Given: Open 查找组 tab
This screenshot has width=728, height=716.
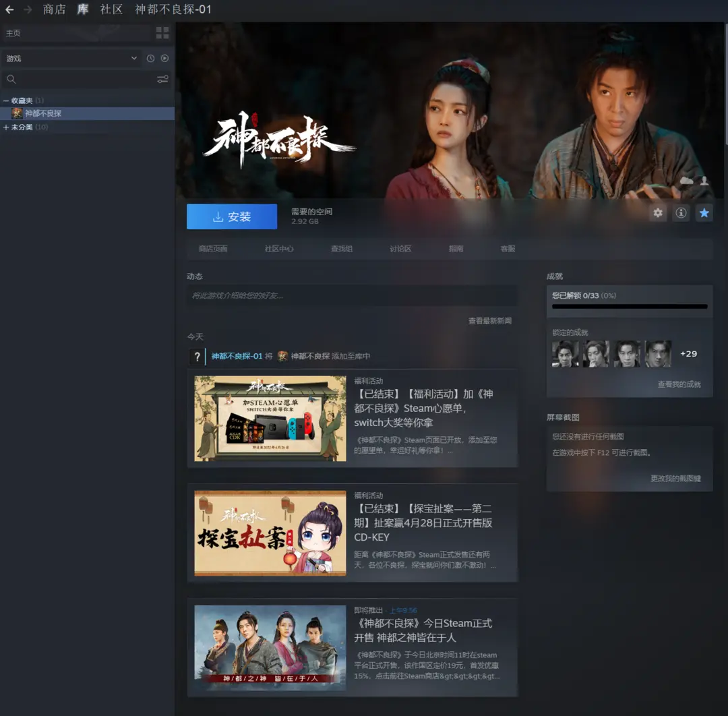Looking at the screenshot, I should coord(342,249).
